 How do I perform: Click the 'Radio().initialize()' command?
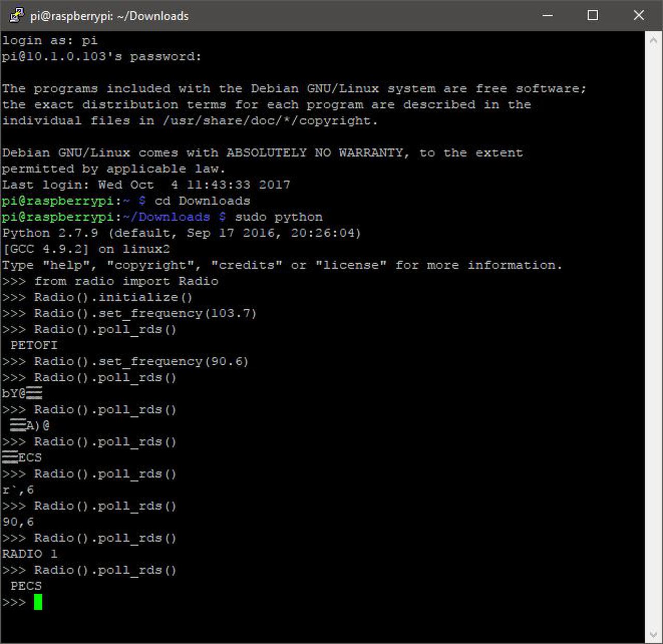[x=113, y=297]
